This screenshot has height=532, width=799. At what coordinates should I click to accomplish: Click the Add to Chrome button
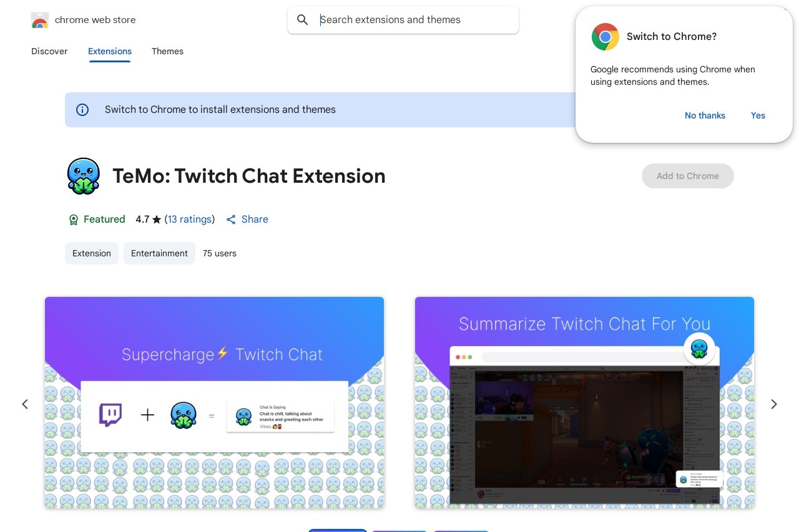688,176
